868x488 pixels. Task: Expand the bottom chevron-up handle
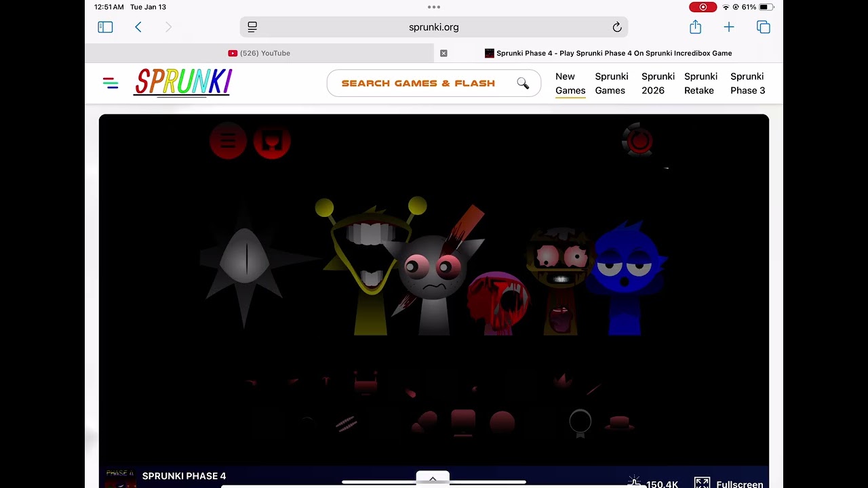[x=433, y=479]
